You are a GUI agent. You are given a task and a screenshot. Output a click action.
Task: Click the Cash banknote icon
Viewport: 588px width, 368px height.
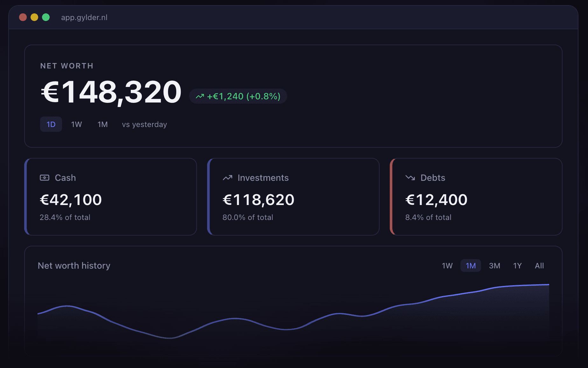pyautogui.click(x=45, y=178)
